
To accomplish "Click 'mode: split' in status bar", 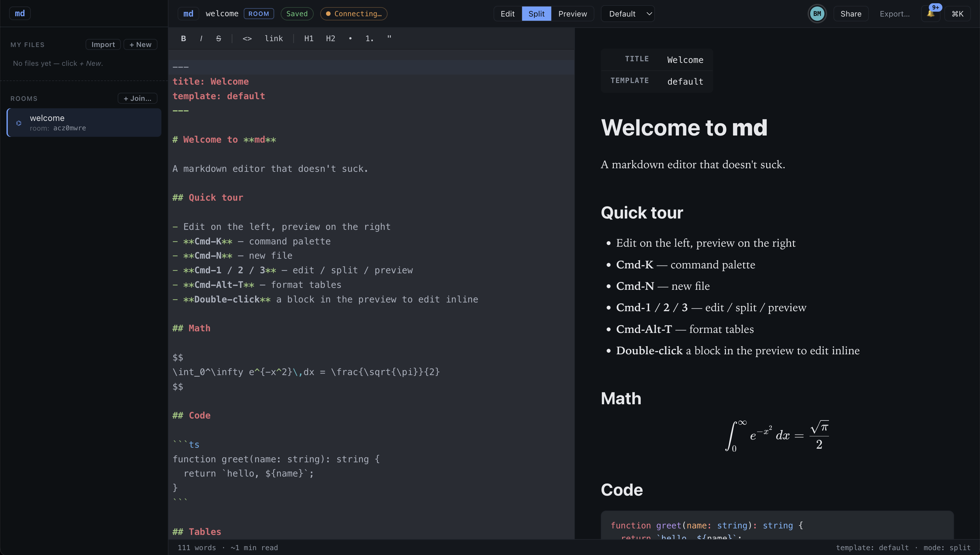I will click(947, 548).
